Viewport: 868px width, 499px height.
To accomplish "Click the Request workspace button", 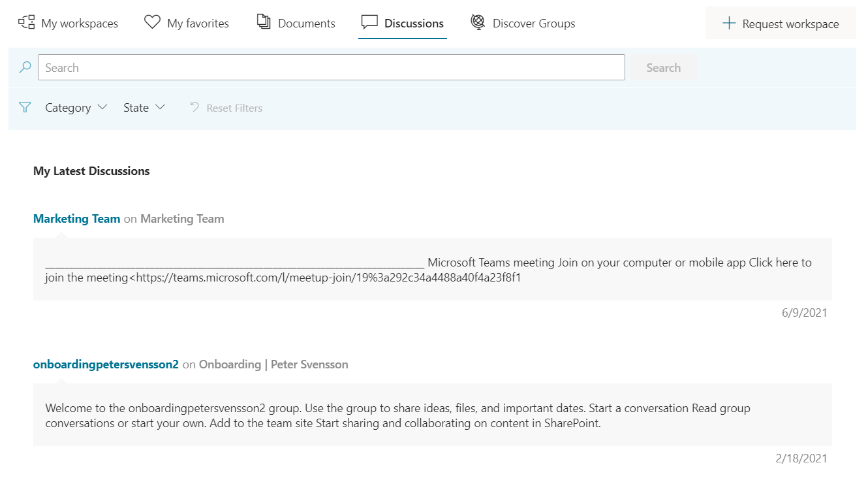I will point(781,24).
